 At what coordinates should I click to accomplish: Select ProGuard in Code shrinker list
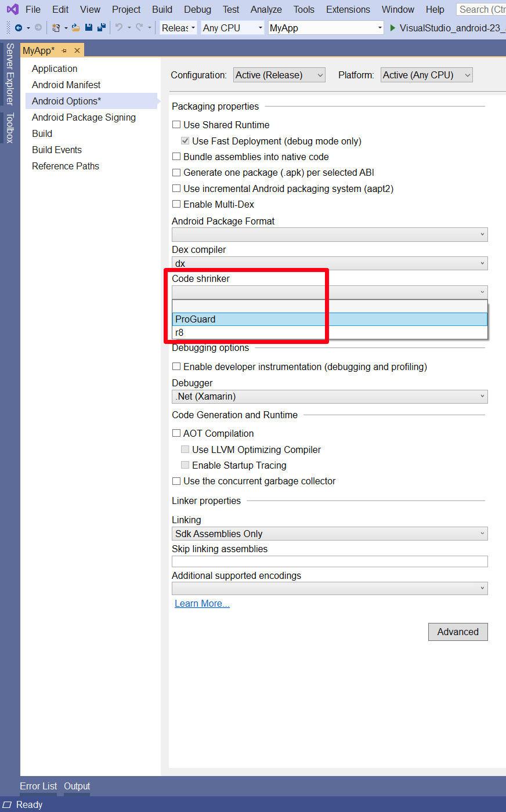tap(330, 319)
